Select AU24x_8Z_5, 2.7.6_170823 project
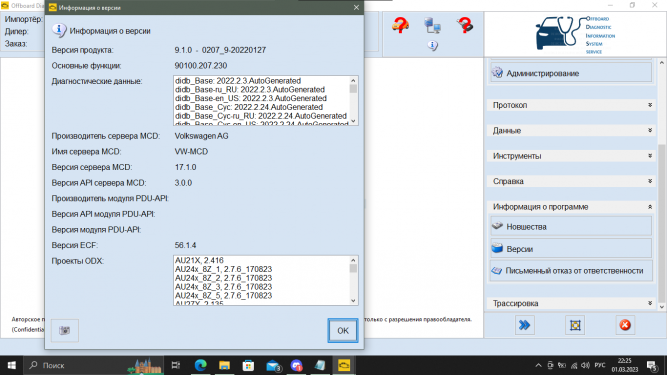 (223, 295)
